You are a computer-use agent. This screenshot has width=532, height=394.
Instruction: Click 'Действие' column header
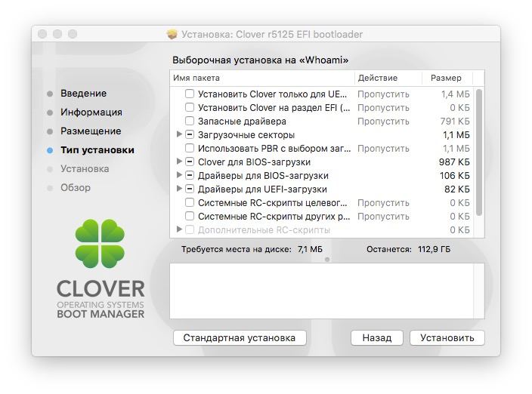tap(388, 78)
